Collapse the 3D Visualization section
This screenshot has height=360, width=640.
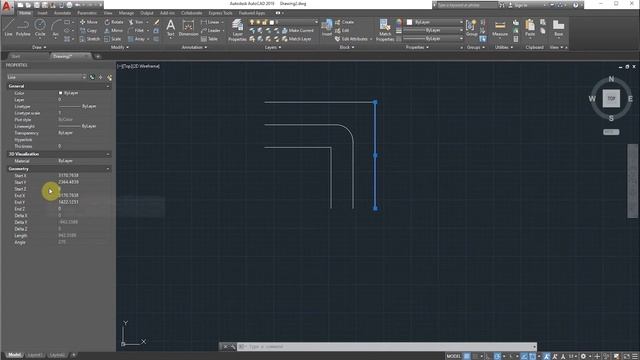108,154
